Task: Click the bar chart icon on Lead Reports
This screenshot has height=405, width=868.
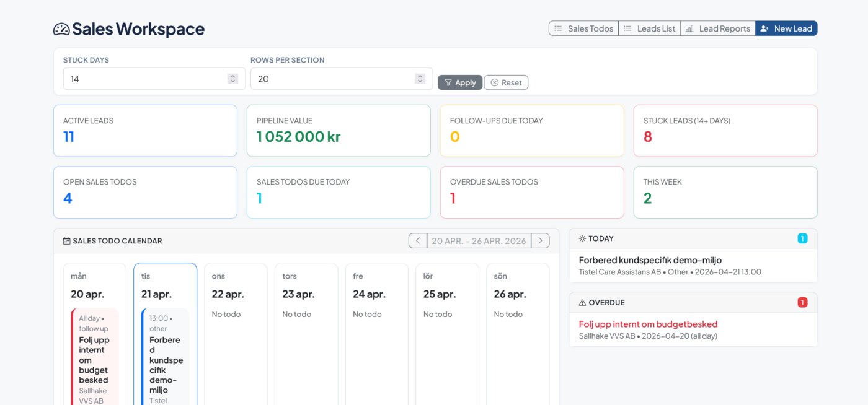Action: coord(690,28)
